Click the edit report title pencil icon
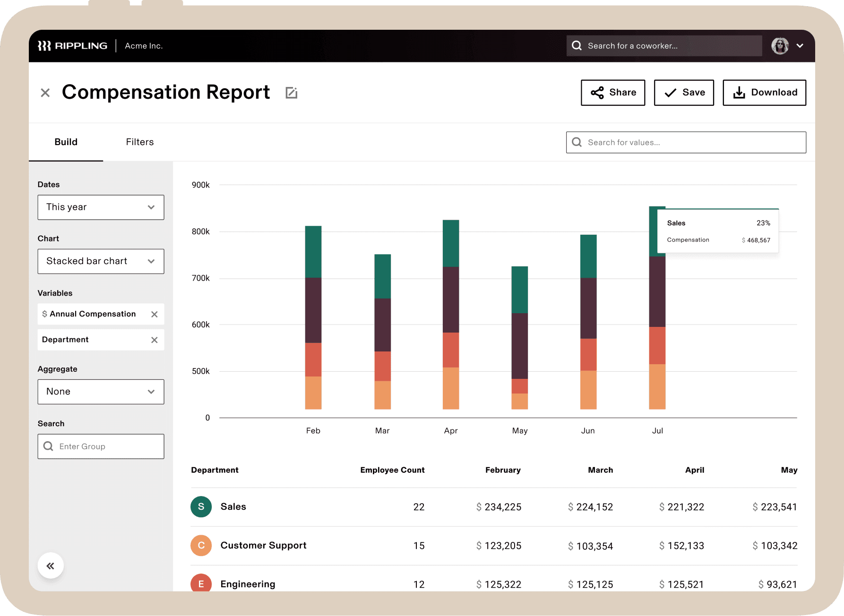Screen dimensions: 844x616 292,93
